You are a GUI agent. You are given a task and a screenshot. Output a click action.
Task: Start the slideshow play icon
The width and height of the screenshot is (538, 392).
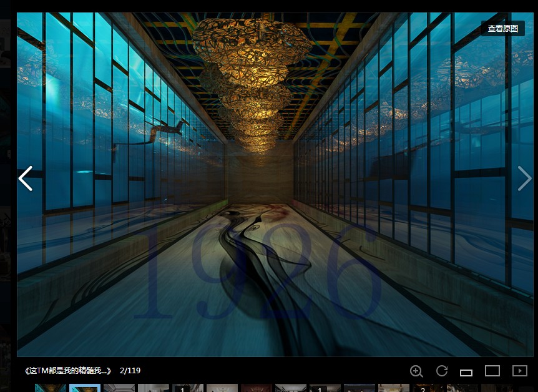click(520, 371)
